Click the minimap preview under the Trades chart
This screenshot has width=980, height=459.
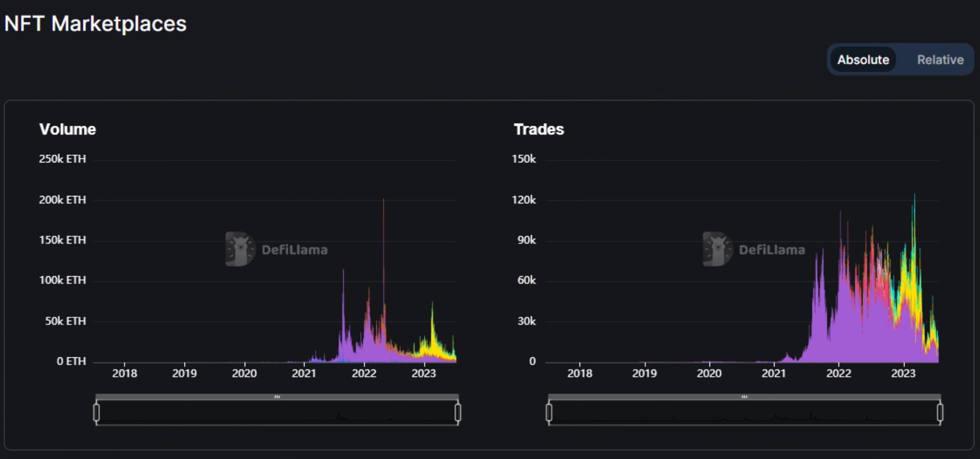pos(744,414)
